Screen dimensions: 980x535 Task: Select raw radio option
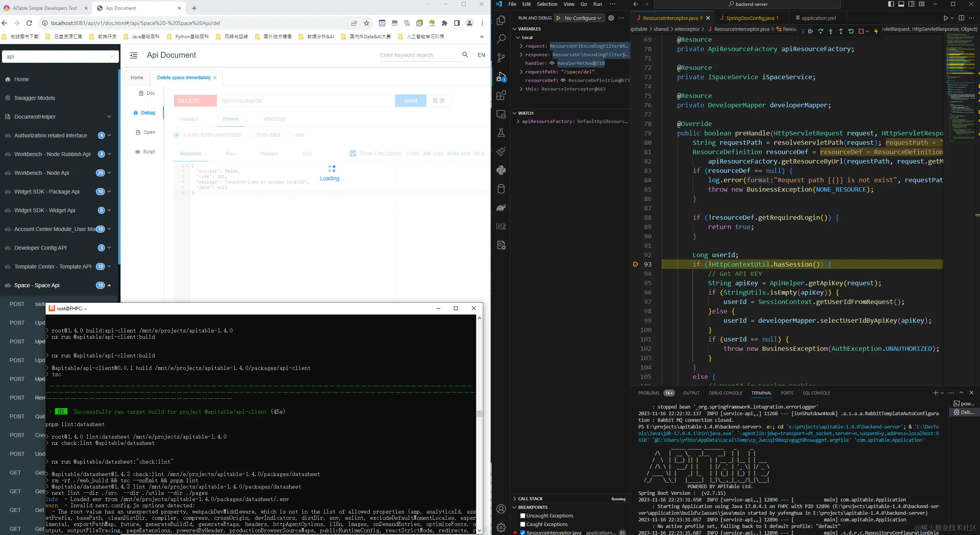point(289,135)
